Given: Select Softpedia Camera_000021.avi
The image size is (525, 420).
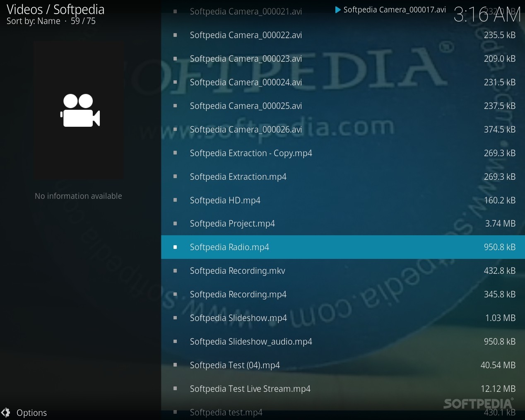Looking at the screenshot, I should (x=343, y=12).
